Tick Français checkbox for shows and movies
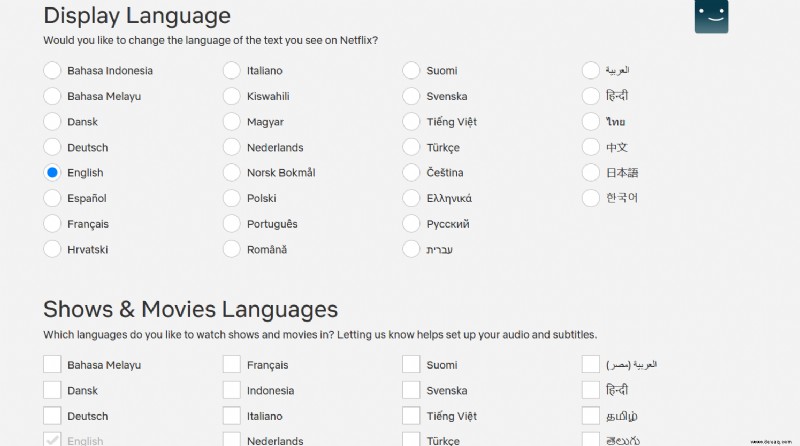Viewport: 800px width, 446px height. click(232, 364)
